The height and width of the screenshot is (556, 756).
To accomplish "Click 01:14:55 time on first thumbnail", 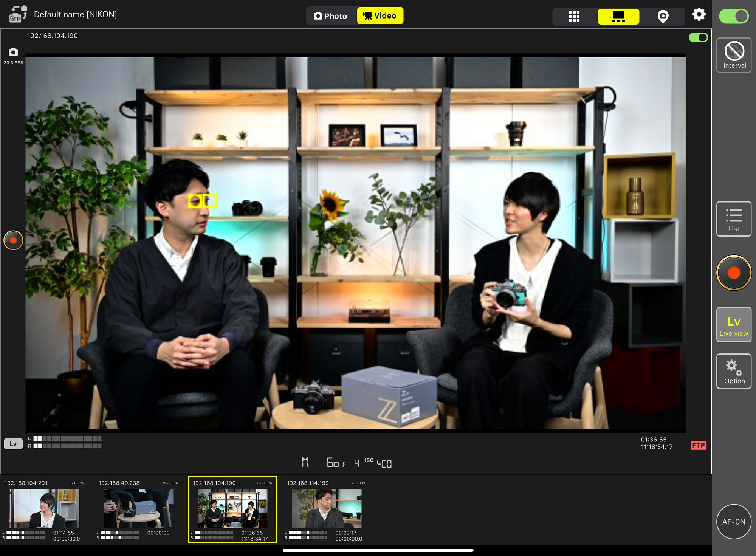I will [x=64, y=533].
